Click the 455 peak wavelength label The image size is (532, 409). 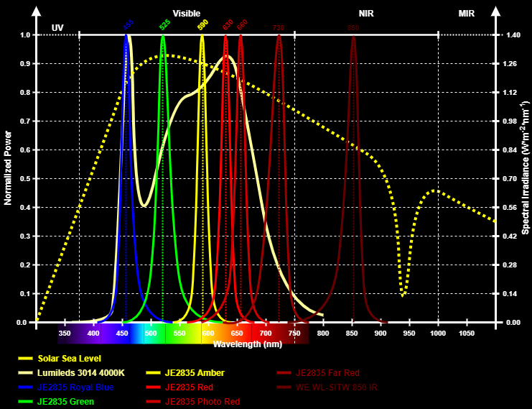click(x=129, y=24)
